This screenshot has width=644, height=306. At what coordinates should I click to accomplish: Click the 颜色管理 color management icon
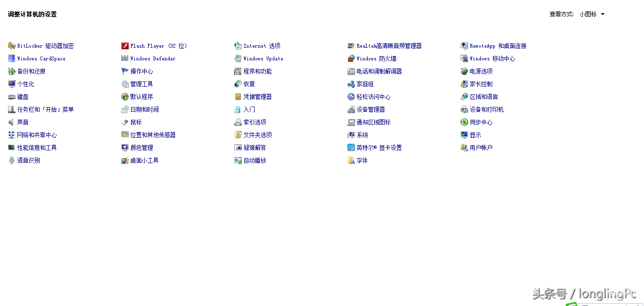125,148
